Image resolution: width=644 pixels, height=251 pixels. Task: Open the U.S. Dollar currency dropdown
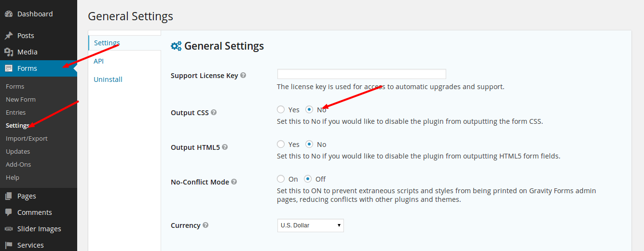[x=311, y=225]
